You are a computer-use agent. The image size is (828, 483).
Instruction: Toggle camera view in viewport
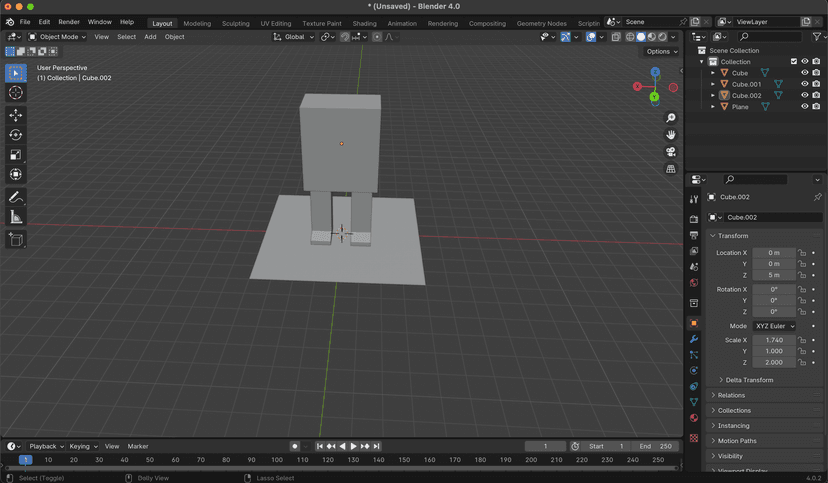tap(671, 152)
